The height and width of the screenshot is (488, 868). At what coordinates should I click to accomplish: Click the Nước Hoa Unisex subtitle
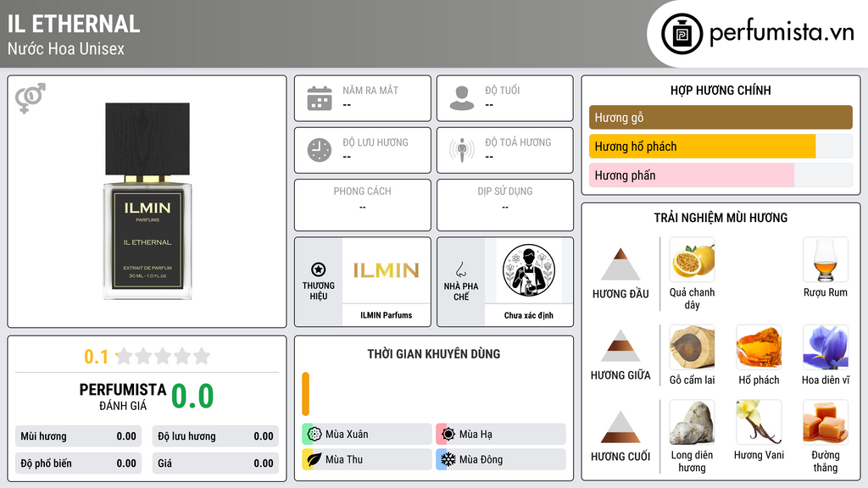[x=66, y=48]
